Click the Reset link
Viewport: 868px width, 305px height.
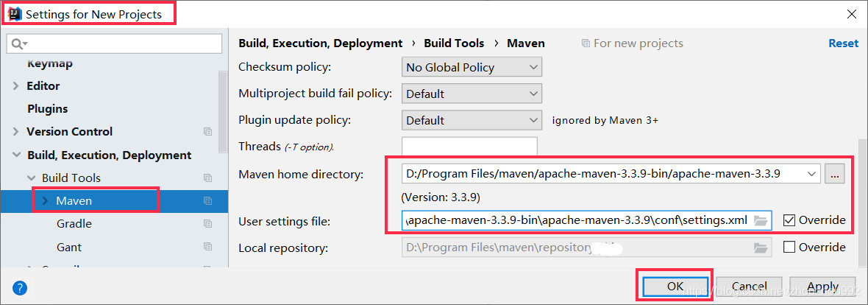[x=843, y=43]
